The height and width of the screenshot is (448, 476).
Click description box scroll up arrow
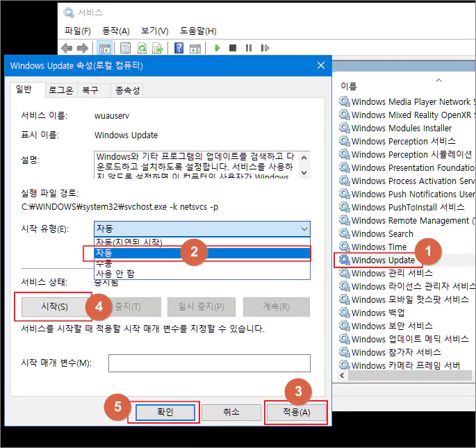(x=304, y=158)
